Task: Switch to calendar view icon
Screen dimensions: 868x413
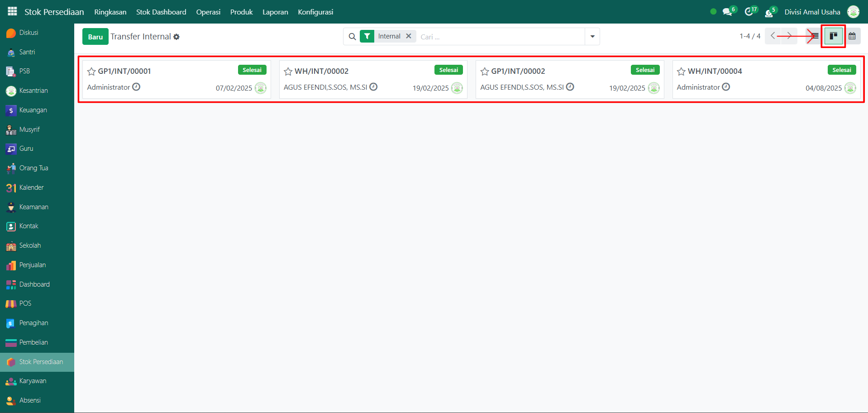Action: 852,36
